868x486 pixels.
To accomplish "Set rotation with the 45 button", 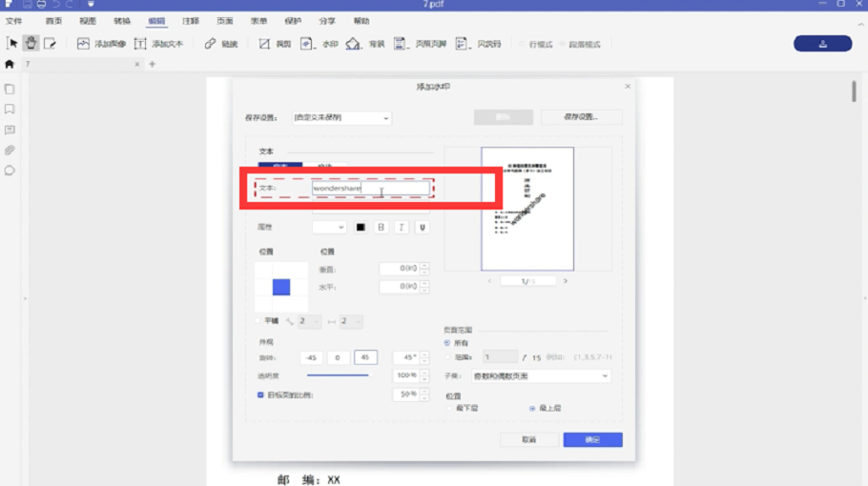I will pyautogui.click(x=365, y=357).
